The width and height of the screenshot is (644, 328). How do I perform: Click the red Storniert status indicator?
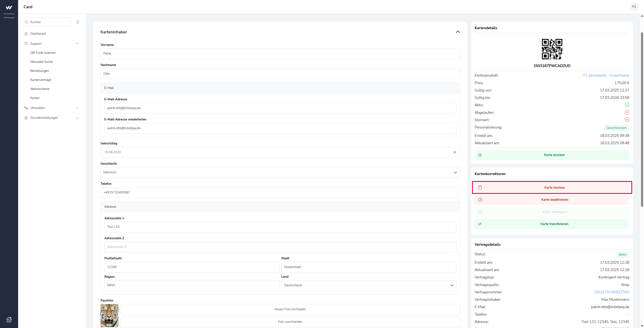click(627, 120)
